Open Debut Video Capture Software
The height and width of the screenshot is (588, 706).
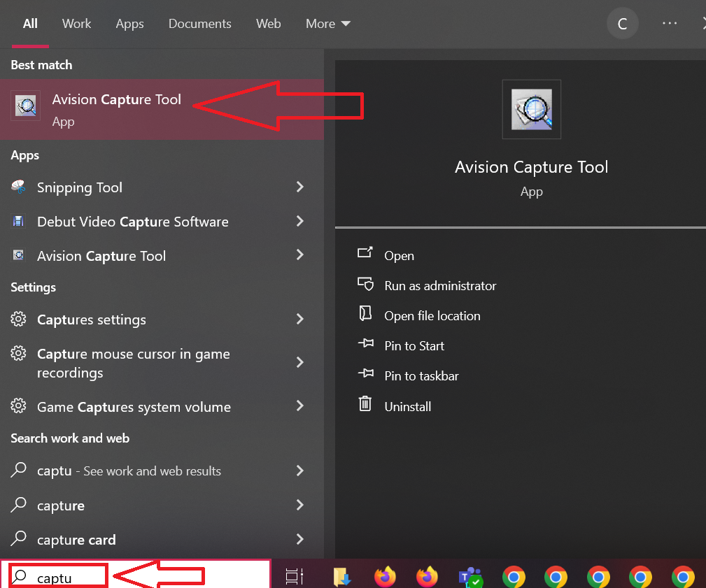click(x=132, y=222)
